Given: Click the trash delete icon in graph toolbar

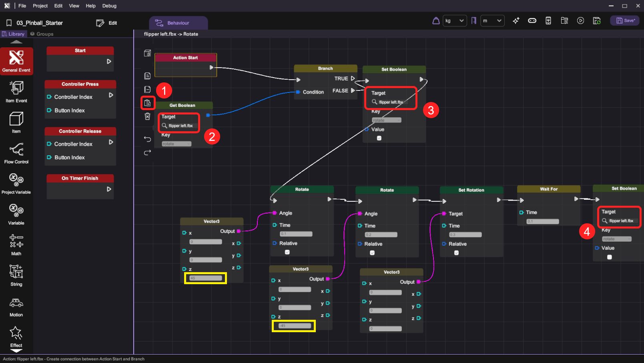Looking at the screenshot, I should click(147, 116).
